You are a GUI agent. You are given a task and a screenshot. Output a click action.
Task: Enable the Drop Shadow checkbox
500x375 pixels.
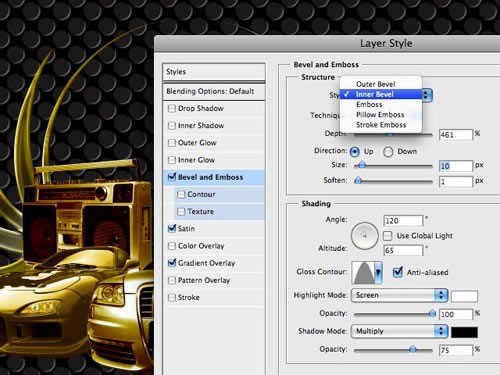tap(172, 109)
